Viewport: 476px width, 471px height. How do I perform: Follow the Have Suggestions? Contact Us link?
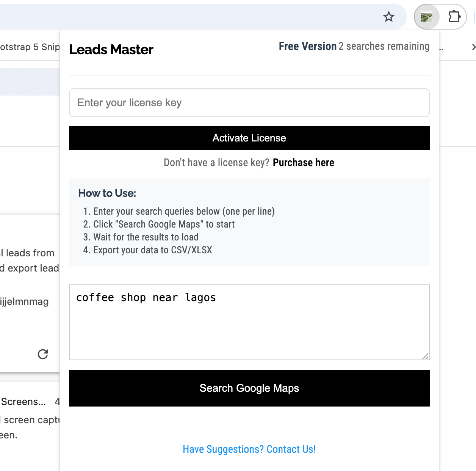click(x=249, y=449)
